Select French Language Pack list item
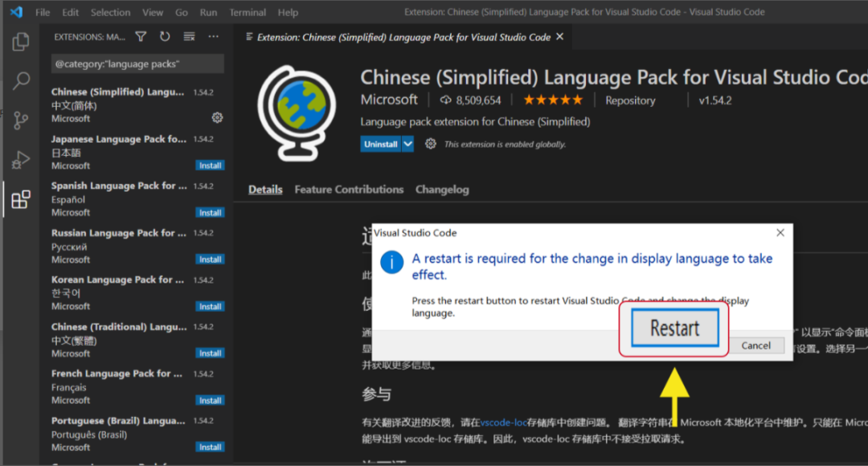868x466 pixels. pos(137,386)
